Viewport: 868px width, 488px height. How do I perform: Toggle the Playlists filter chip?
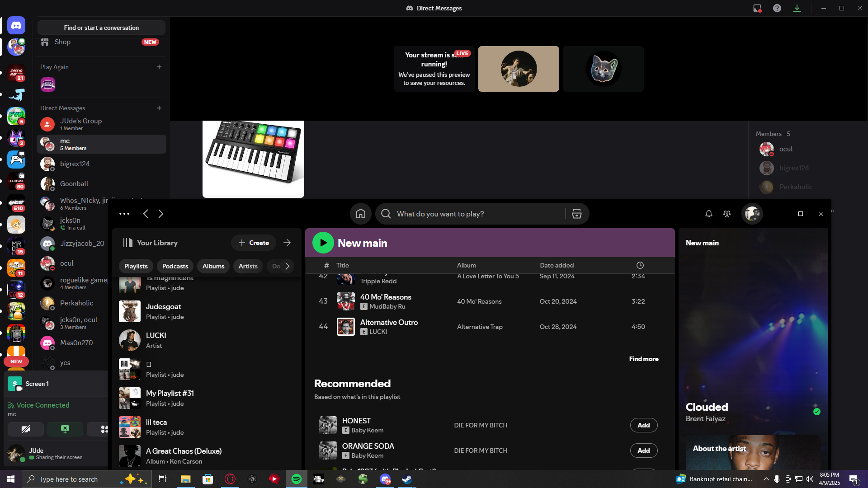pyautogui.click(x=136, y=266)
